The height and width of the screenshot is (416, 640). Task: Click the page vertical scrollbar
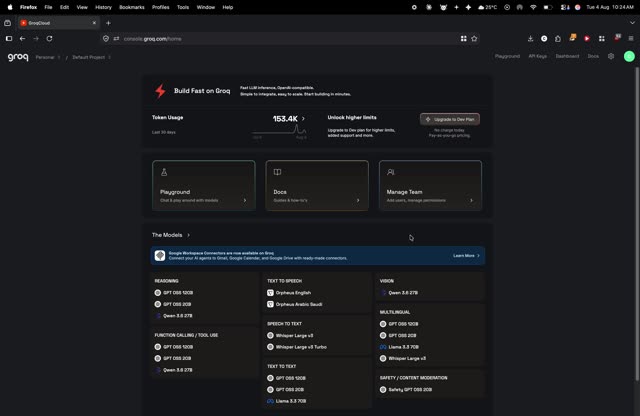coord(637,225)
